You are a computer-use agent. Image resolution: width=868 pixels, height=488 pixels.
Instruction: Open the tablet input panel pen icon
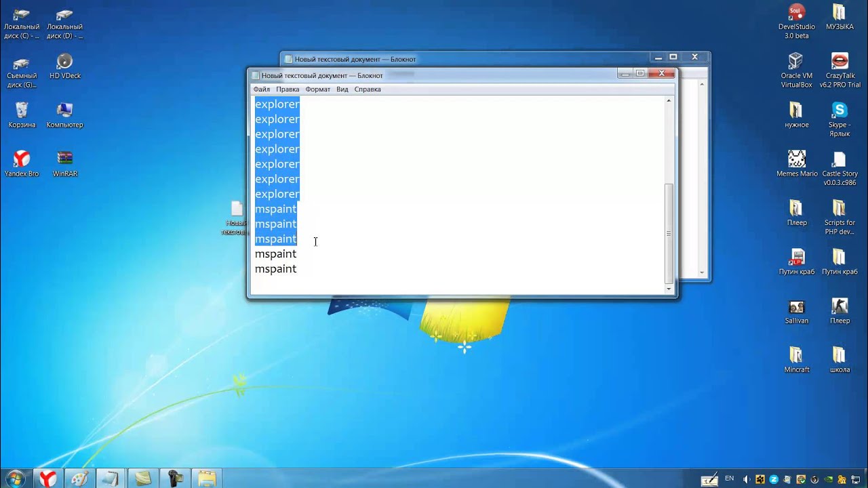coord(709,479)
